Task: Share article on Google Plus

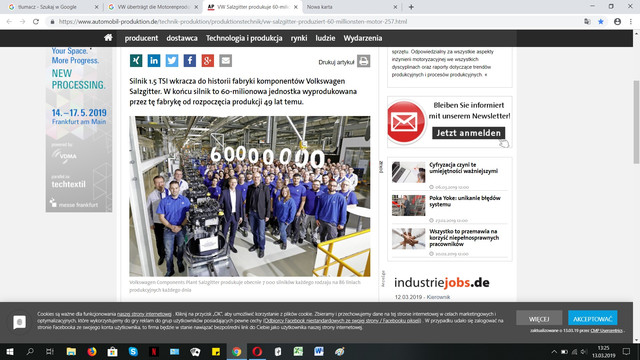Action: (x=207, y=61)
